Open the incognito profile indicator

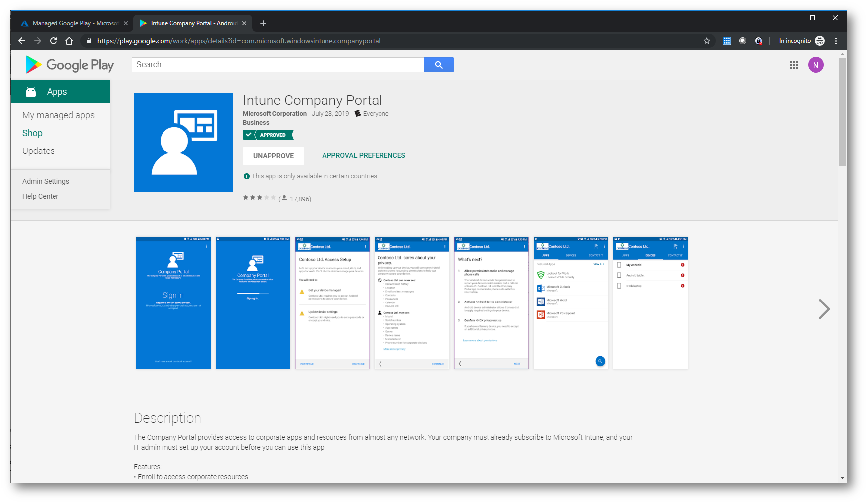click(802, 41)
